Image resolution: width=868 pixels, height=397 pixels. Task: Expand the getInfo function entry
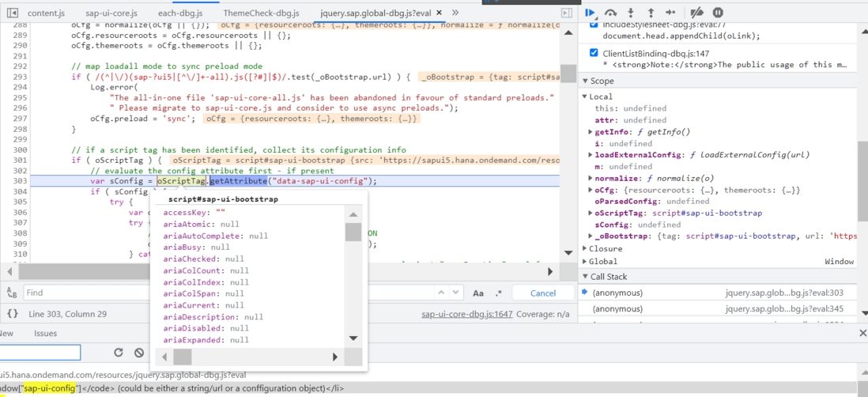point(591,132)
